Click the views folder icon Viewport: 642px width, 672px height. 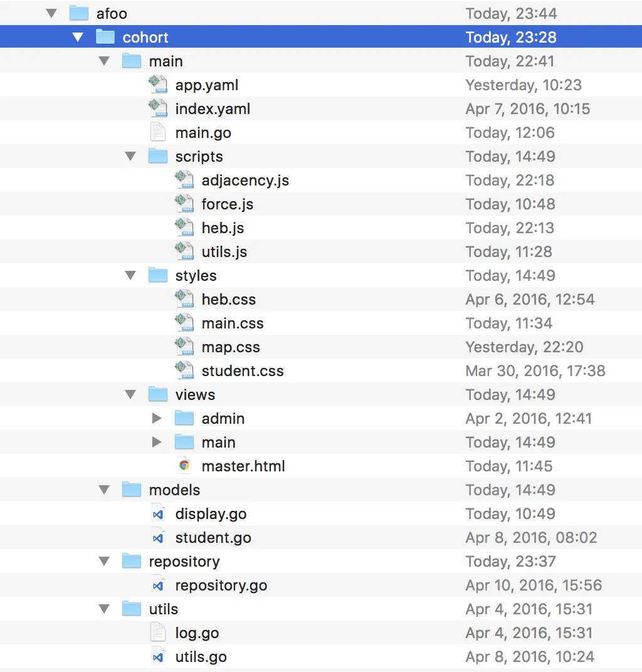tap(158, 394)
